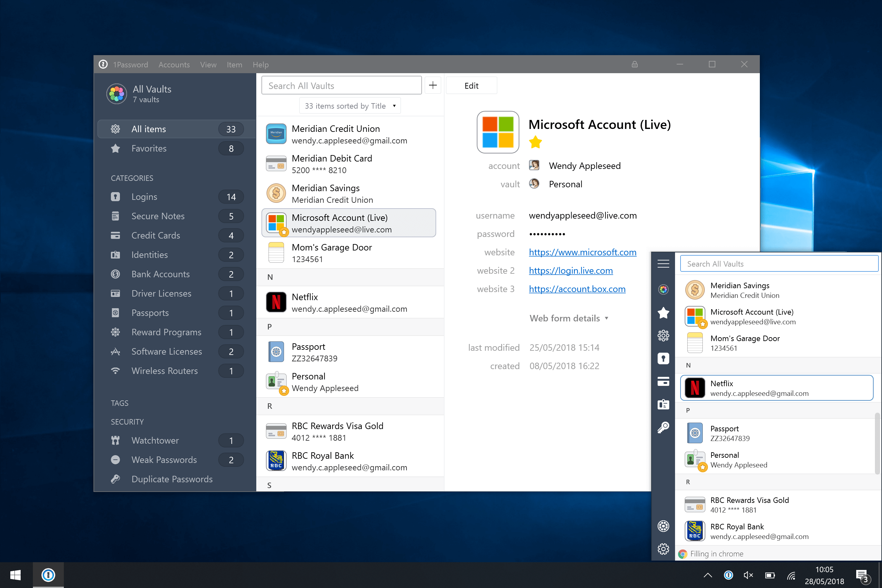The height and width of the screenshot is (588, 882).
Task: Open the '33 items sorted by Title' dropdown
Action: pos(349,105)
